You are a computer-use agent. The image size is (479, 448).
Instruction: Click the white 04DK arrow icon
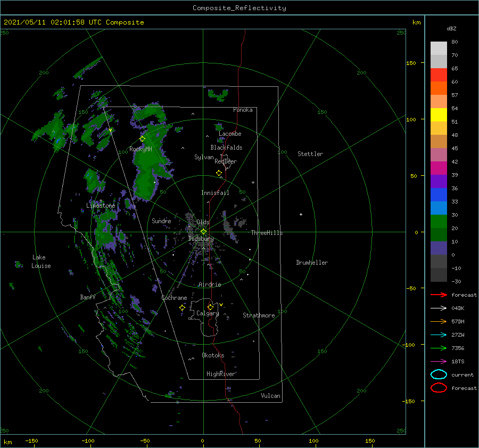(x=439, y=308)
